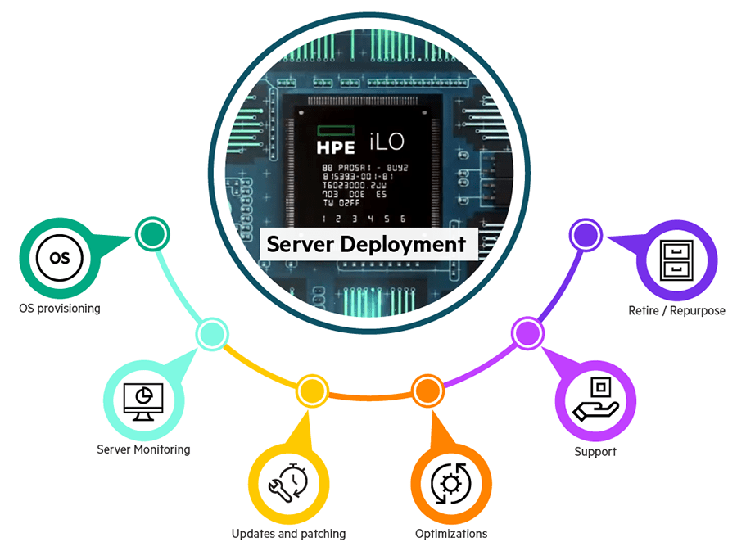This screenshot has width=737, height=560.
Task: Click the OS provisioning label
Action: click(60, 309)
